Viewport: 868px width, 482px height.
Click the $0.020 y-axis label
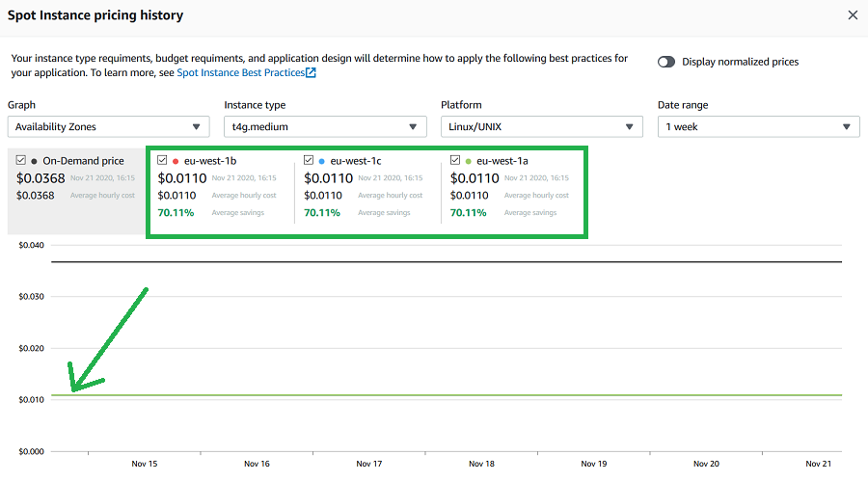click(32, 348)
